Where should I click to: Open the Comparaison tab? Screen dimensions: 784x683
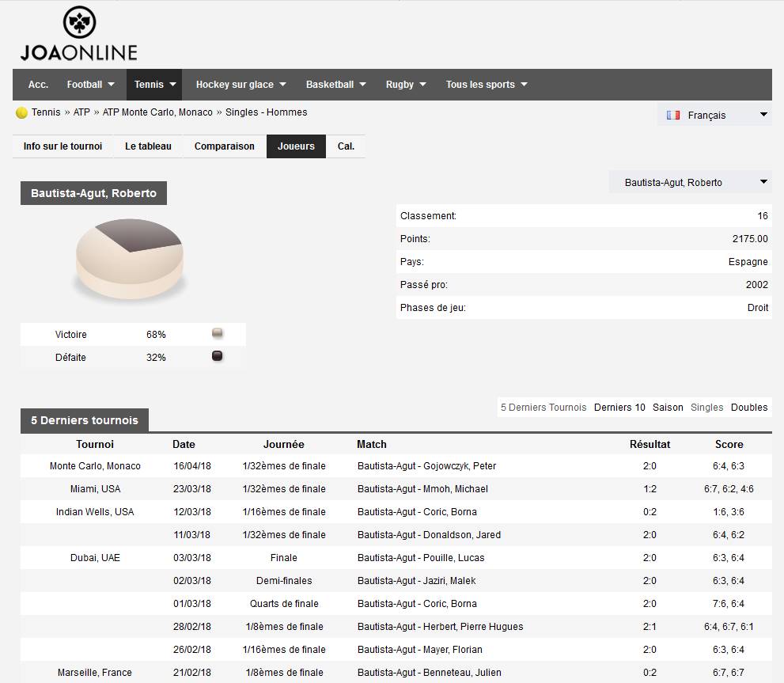click(x=225, y=146)
